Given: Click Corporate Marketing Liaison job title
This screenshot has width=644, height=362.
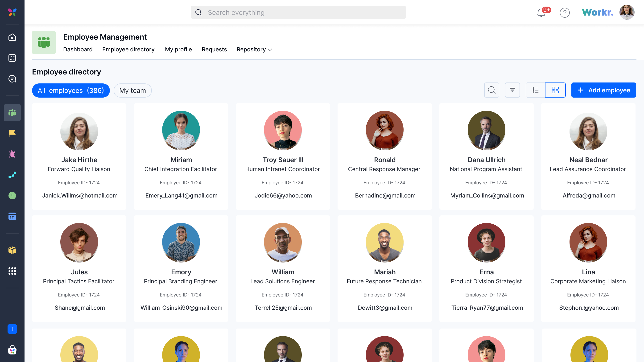Looking at the screenshot, I should tap(588, 281).
